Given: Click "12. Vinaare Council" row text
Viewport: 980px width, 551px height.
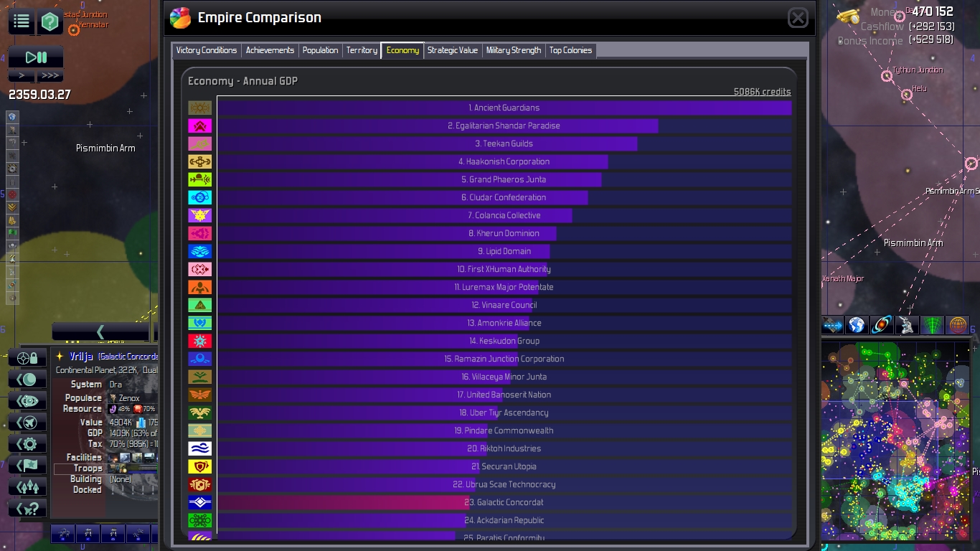Looking at the screenshot, I should point(504,305).
